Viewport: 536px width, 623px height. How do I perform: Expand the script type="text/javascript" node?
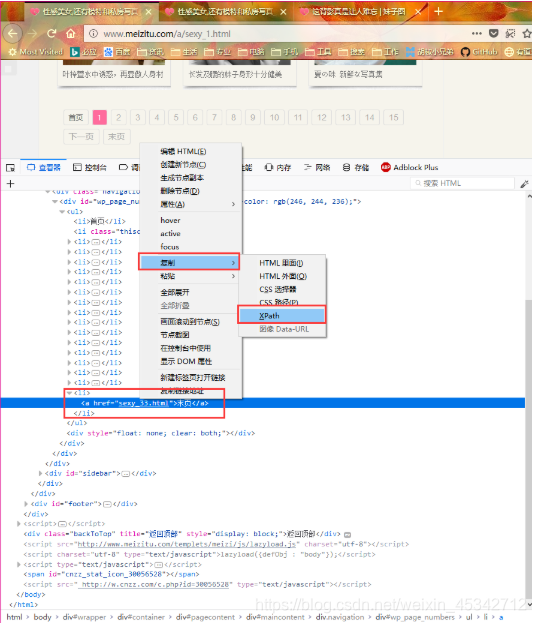(x=19, y=564)
